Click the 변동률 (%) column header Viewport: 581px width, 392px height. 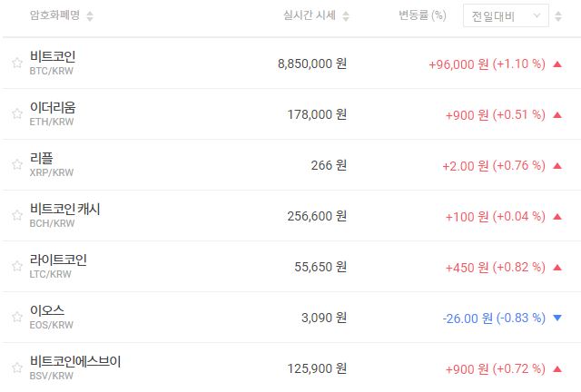(422, 15)
